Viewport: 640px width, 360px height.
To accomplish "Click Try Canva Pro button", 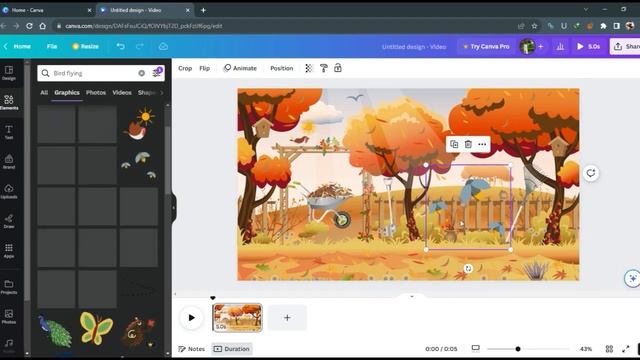I will pyautogui.click(x=486, y=47).
